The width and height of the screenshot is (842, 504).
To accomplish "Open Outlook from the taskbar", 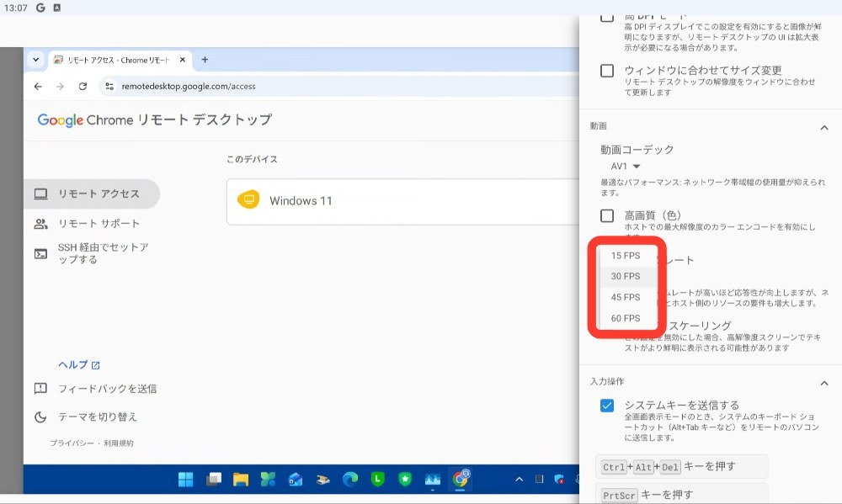I will tap(296, 480).
